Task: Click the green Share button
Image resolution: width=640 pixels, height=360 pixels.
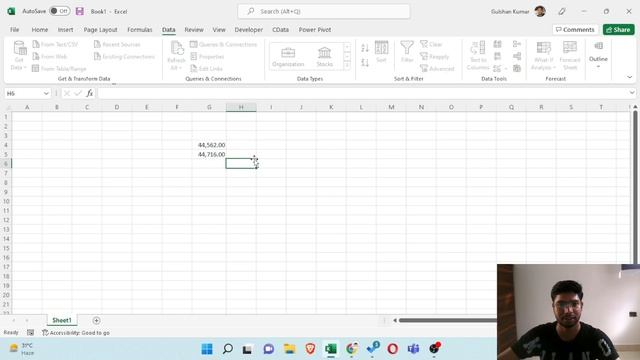Action: 618,29
